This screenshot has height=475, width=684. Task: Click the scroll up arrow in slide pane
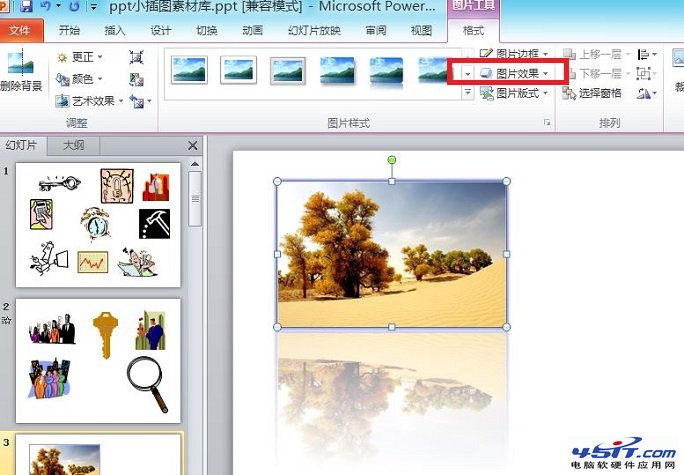click(195, 164)
